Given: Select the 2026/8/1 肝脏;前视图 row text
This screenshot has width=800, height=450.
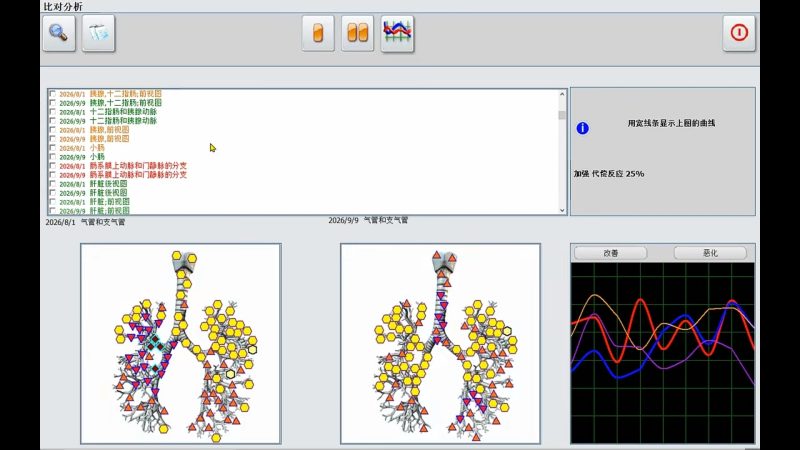Looking at the screenshot, I should (94, 202).
